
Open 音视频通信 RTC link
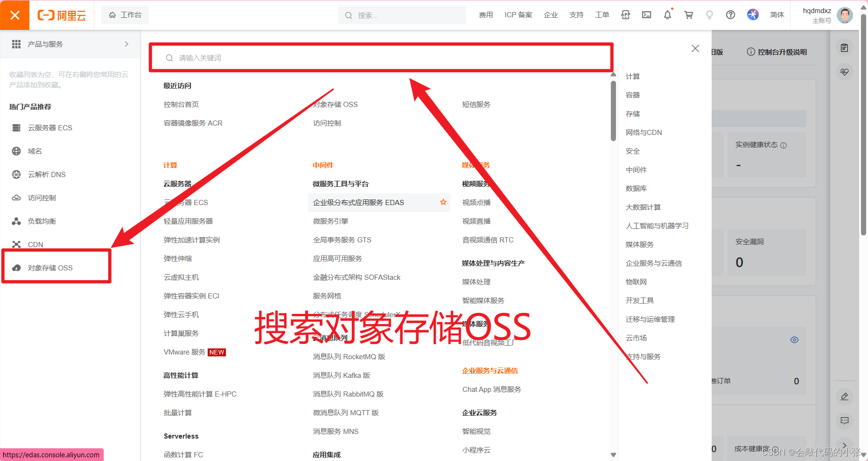tap(488, 240)
